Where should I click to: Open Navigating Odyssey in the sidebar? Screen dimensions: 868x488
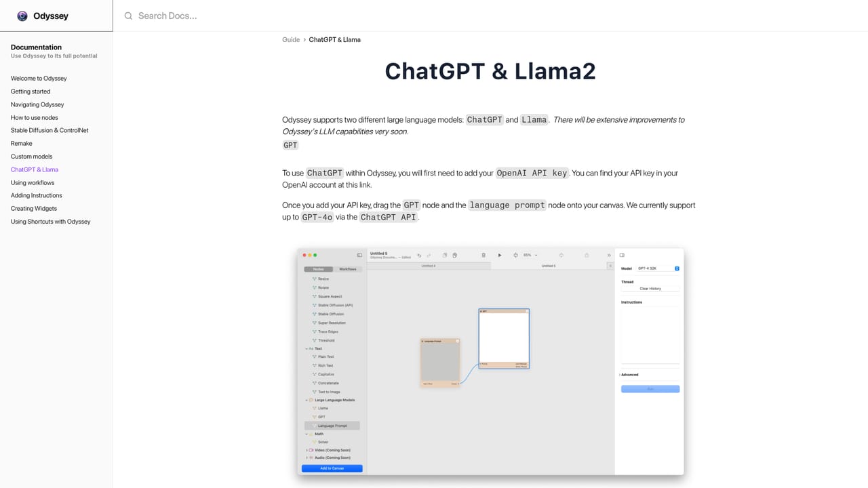point(37,104)
